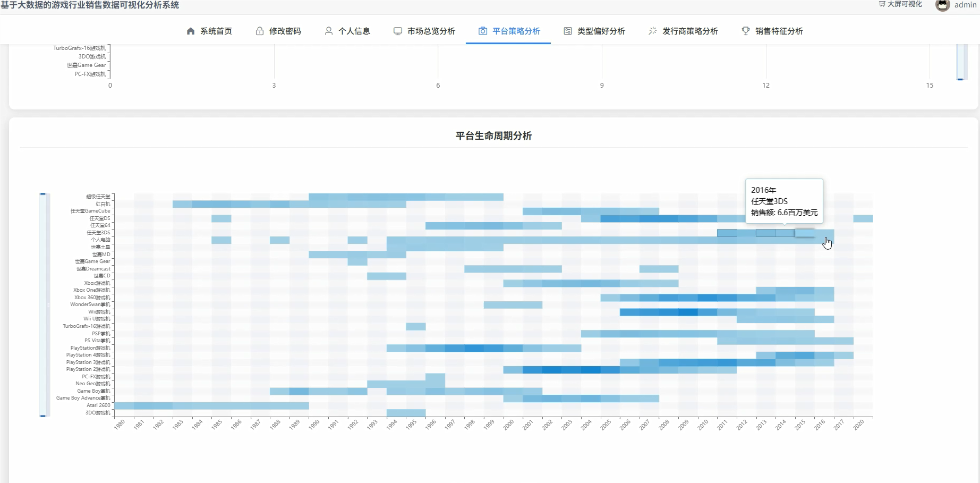Open the 发行商策略分析 tab
Image resolution: width=980 pixels, height=483 pixels.
click(683, 31)
